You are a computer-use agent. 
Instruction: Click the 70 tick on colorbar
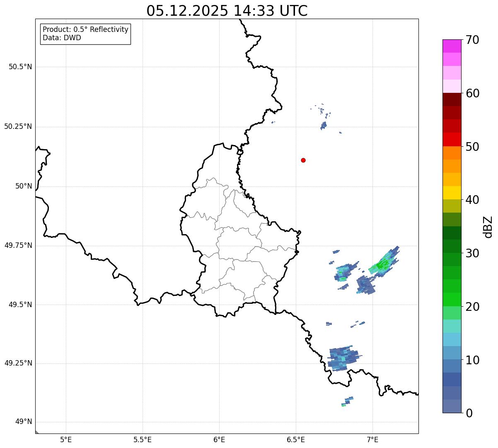tap(472, 40)
